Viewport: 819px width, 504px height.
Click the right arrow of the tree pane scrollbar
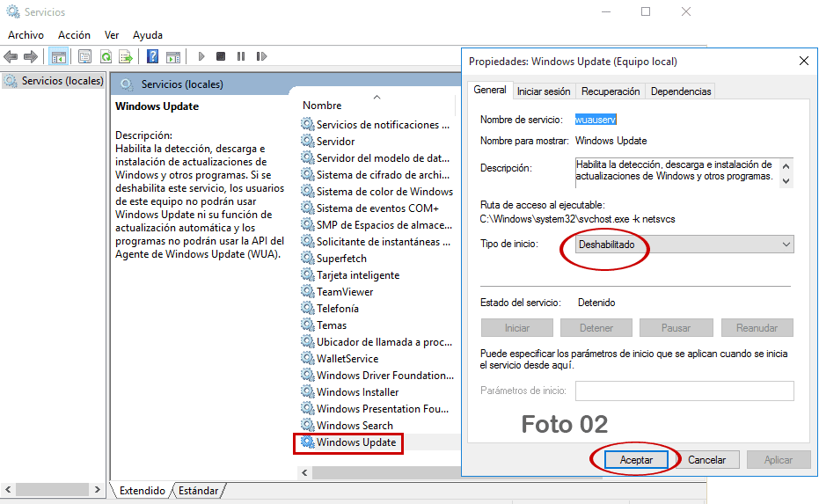coord(97,489)
